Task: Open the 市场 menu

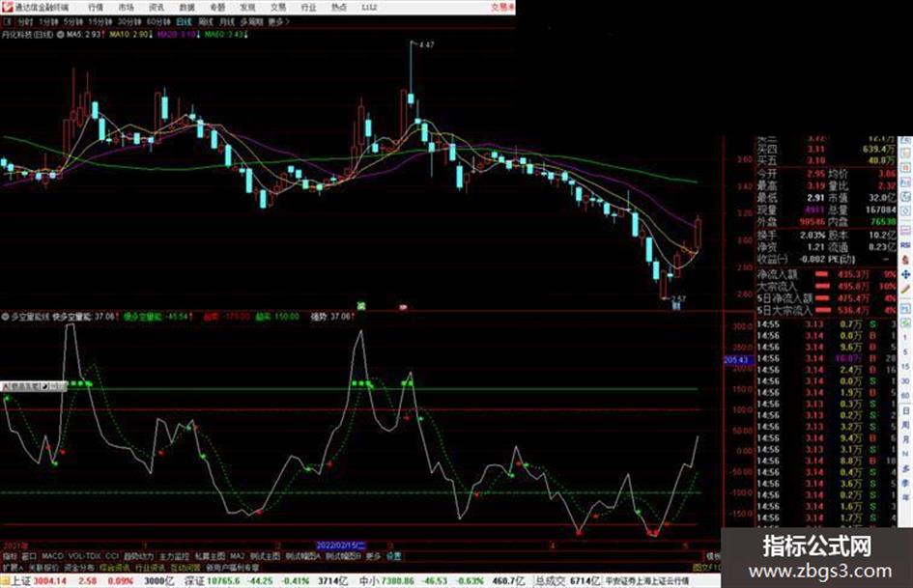Action: (126, 8)
